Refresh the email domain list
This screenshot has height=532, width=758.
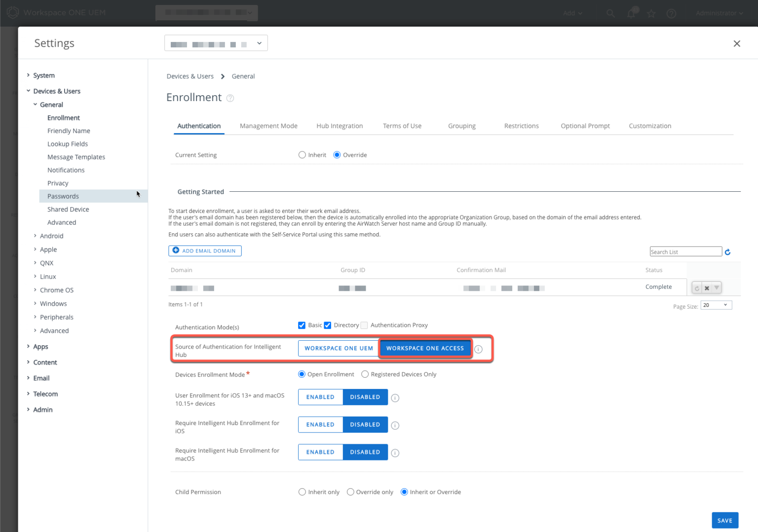tap(728, 251)
